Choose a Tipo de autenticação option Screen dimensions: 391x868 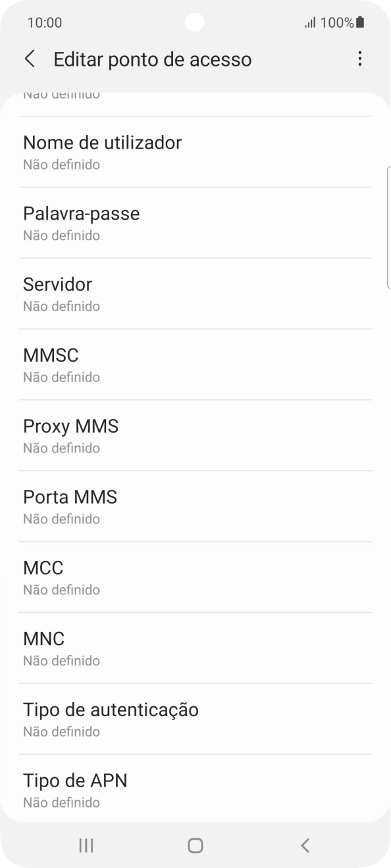(195, 719)
